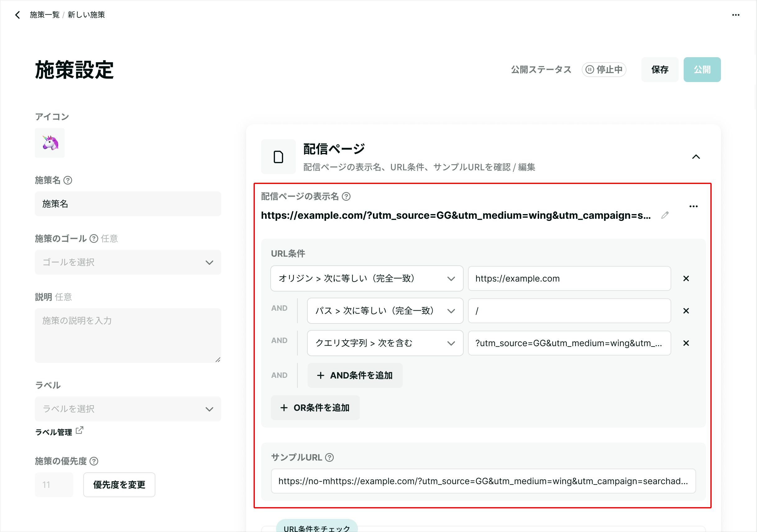Click the AND条件を追加 button
Viewport: 757px width, 532px height.
355,375
